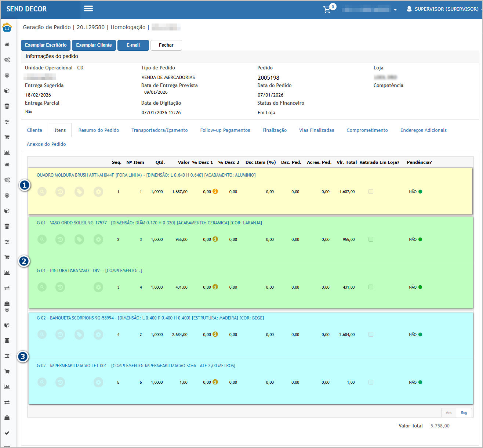
Task: Switch to the Resumo do Pedido tab
Action: pos(99,130)
